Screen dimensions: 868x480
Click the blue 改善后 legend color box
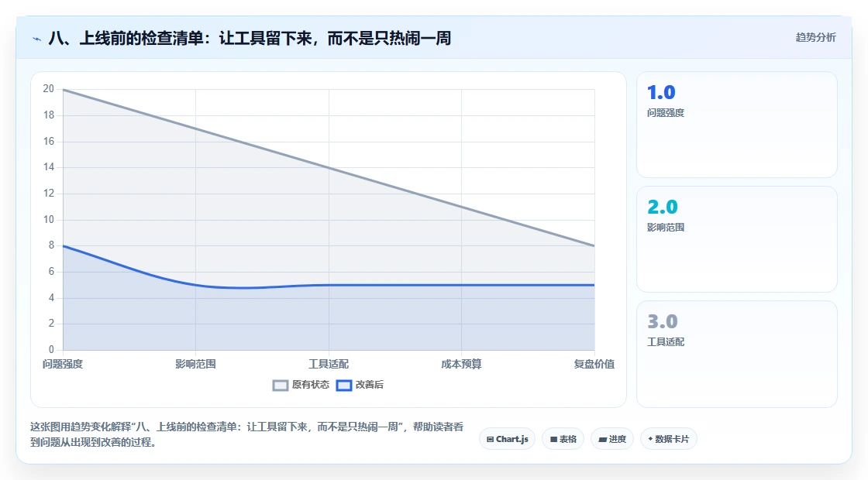(344, 386)
